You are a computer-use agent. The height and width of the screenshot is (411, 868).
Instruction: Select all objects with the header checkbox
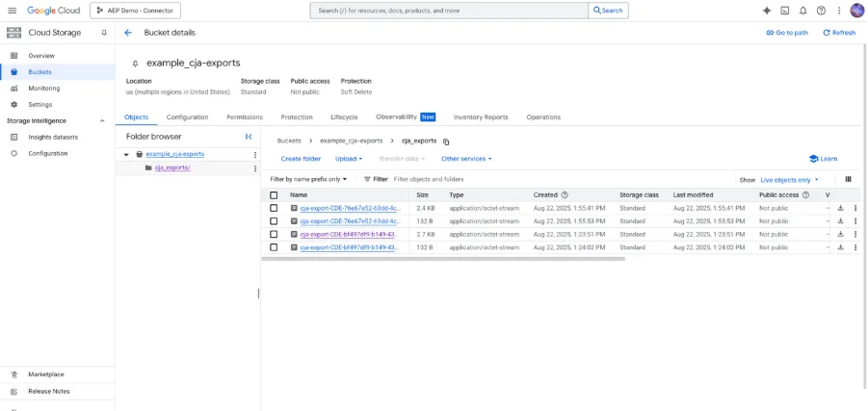pos(274,195)
